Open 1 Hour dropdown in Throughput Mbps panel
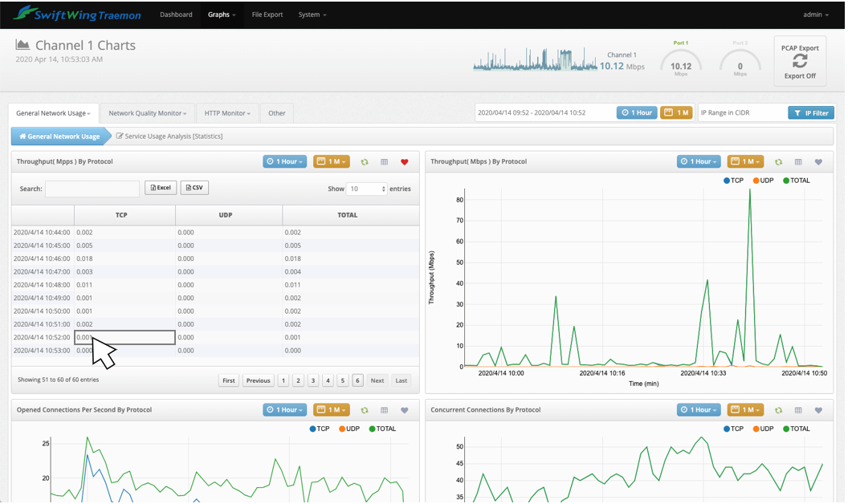This screenshot has height=504, width=848. click(699, 161)
